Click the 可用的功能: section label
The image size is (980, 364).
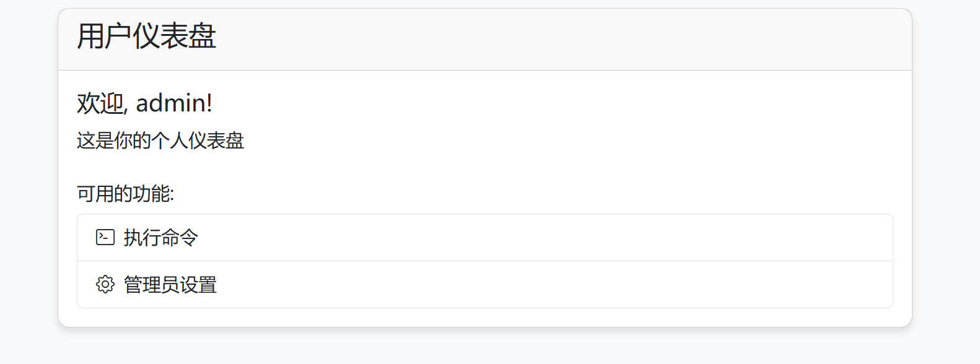[125, 194]
